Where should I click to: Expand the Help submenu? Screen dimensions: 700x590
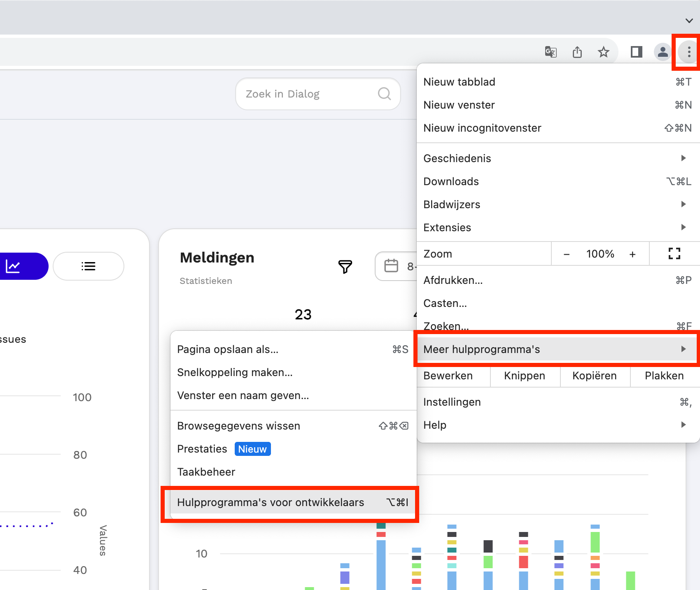coord(558,425)
